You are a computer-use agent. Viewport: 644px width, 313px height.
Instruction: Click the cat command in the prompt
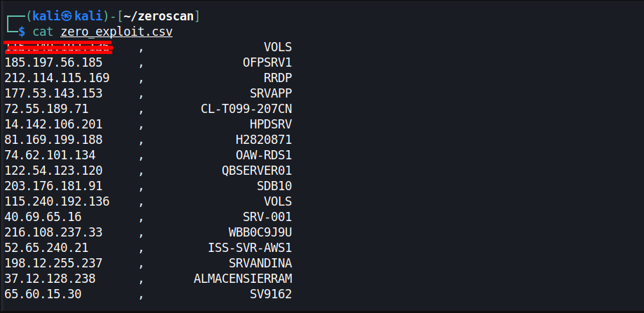(43, 32)
